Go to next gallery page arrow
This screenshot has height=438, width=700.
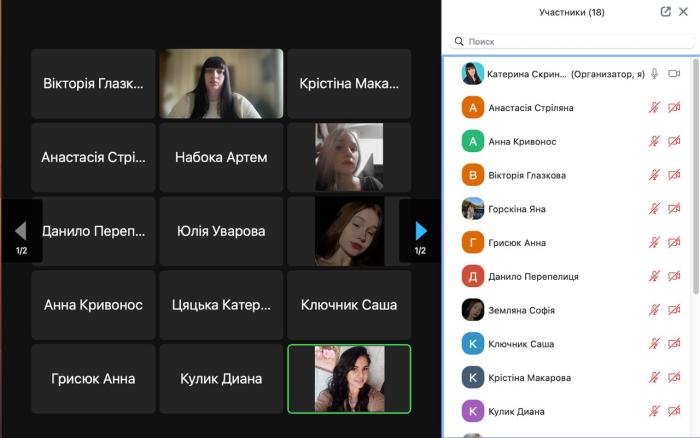click(420, 231)
